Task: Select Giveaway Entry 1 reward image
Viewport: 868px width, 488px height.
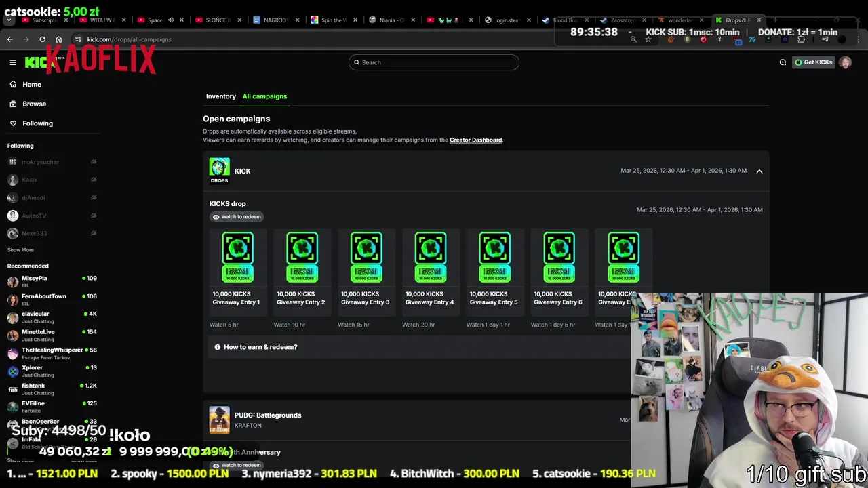Action: [x=237, y=258]
